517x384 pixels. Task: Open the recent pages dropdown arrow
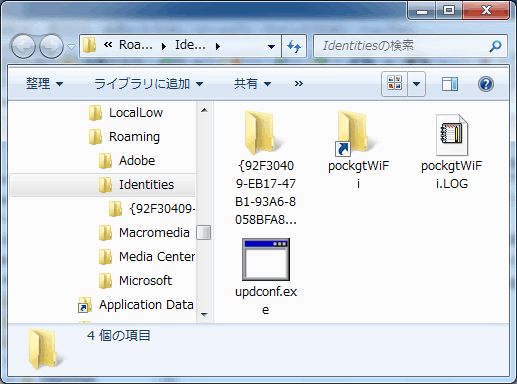coord(71,47)
